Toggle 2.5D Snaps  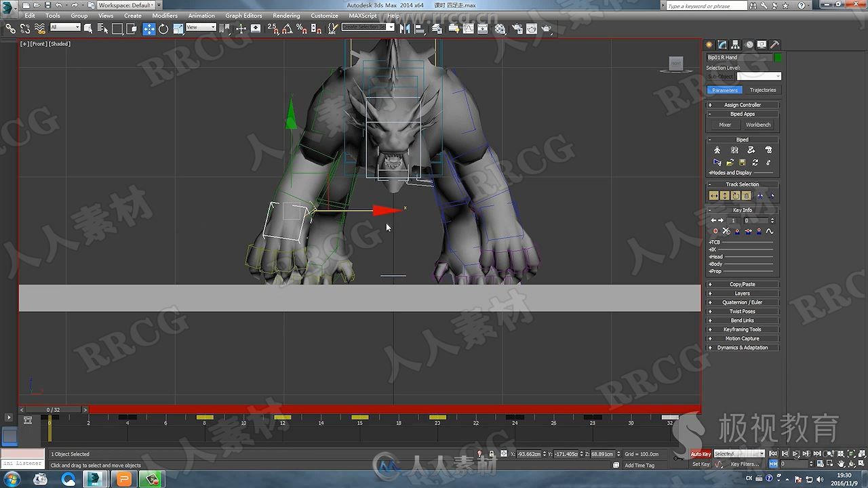point(273,28)
